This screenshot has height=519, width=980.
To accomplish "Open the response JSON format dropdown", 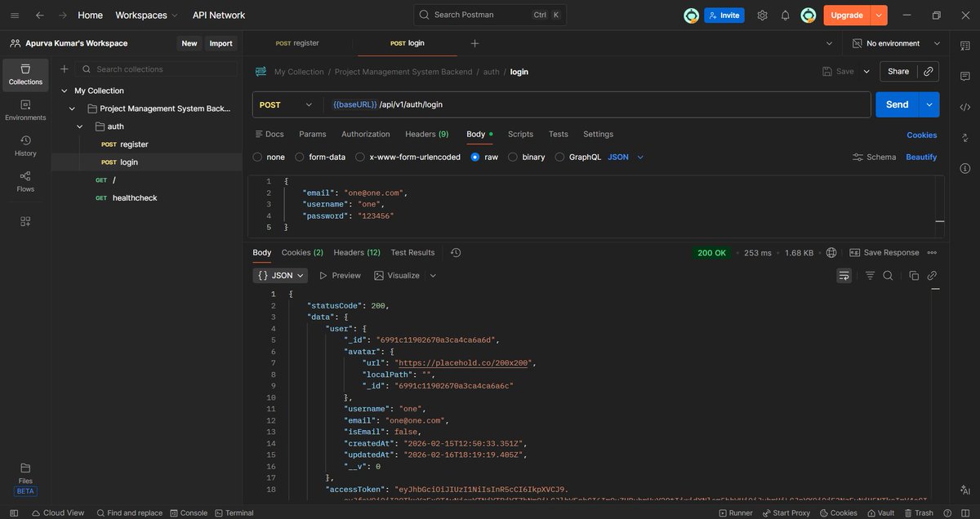I will pos(280,276).
